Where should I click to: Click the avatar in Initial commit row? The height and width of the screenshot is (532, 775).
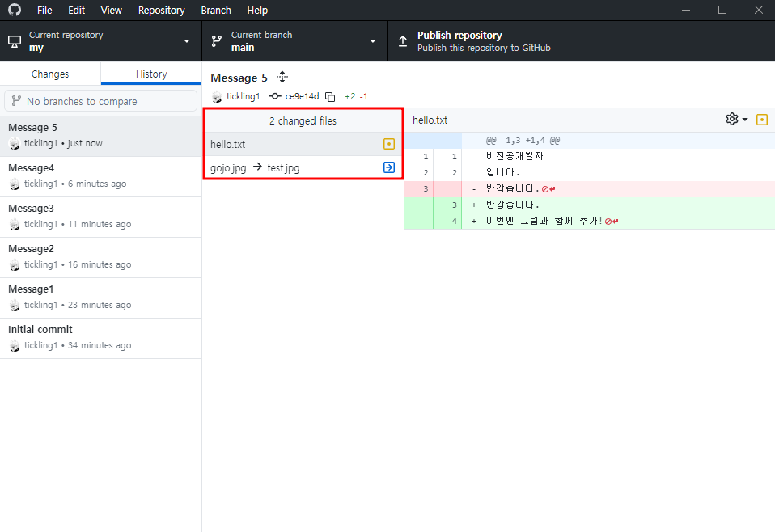click(x=15, y=346)
